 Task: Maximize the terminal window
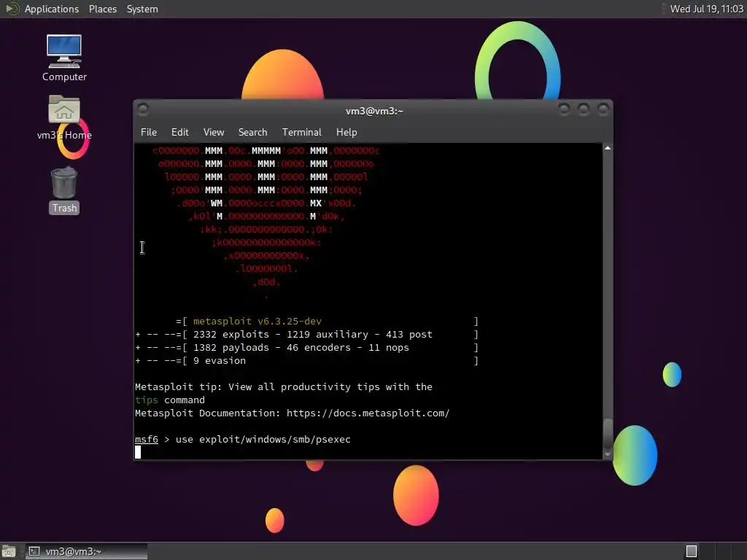coord(584,109)
